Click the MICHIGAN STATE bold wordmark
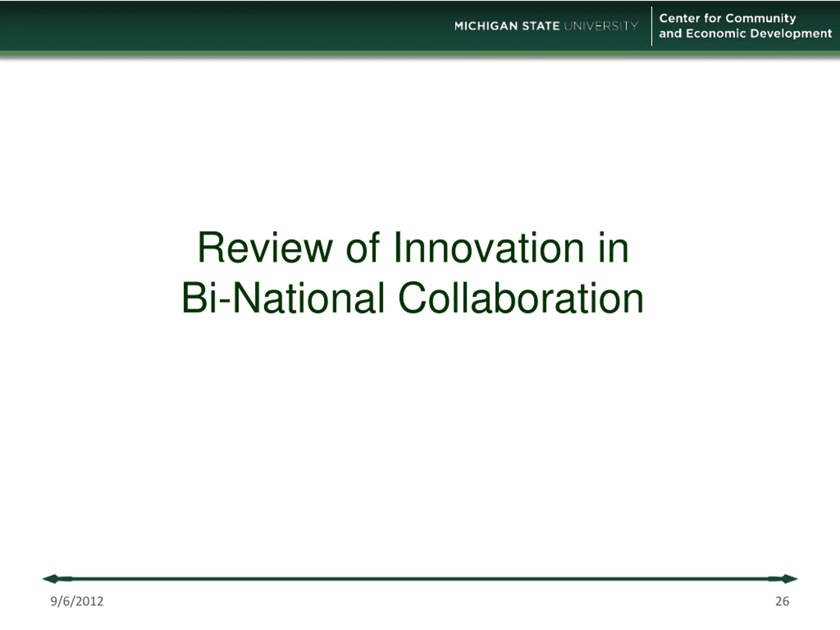The width and height of the screenshot is (840, 630). click(x=507, y=26)
